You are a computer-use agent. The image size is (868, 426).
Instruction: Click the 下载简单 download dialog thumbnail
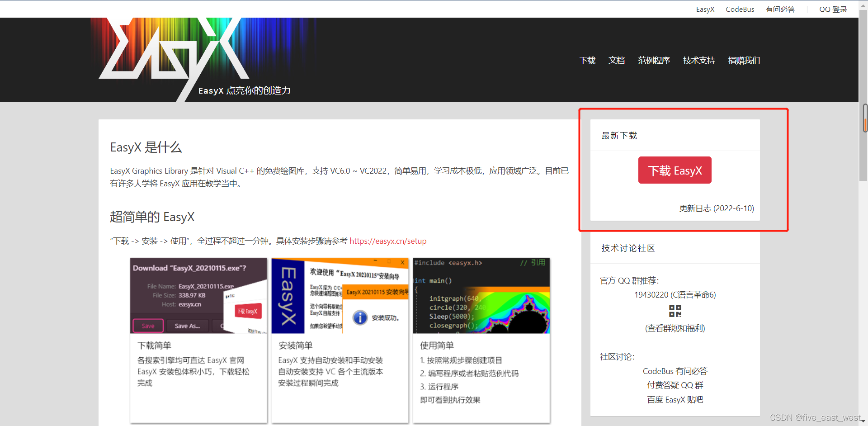coord(198,296)
